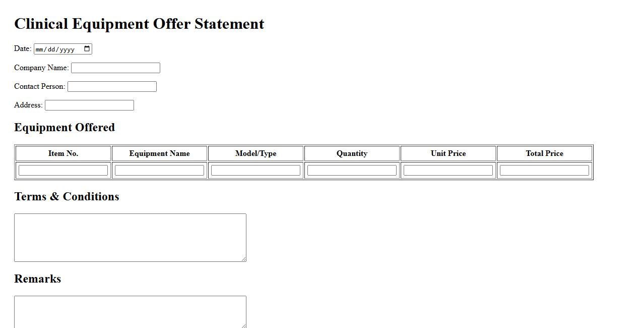Click the Item No. table input
Screen dimensions: 644x328
coord(63,171)
